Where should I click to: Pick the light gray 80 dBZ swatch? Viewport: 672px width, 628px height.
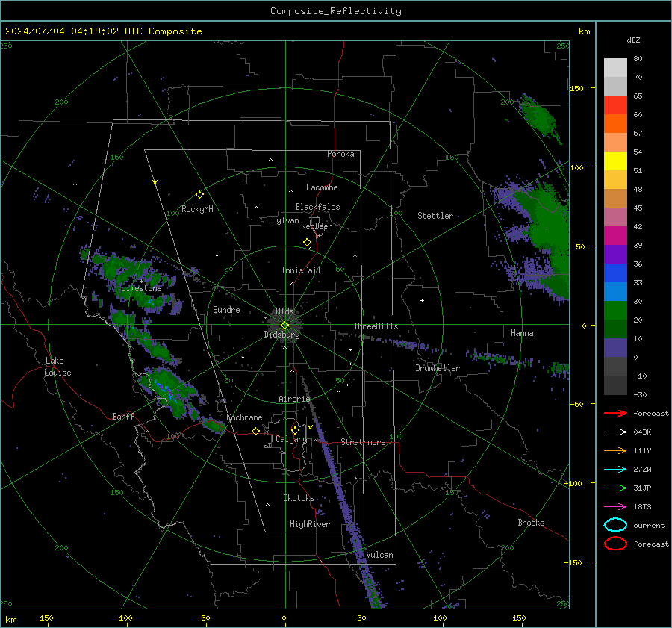tap(615, 67)
